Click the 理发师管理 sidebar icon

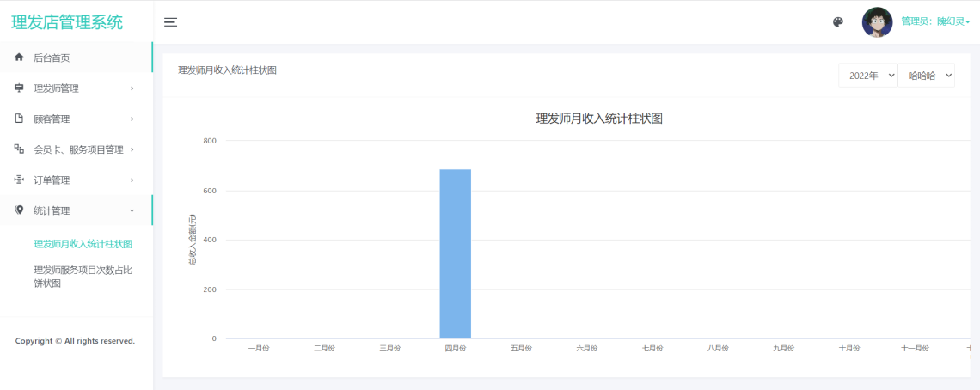19,88
